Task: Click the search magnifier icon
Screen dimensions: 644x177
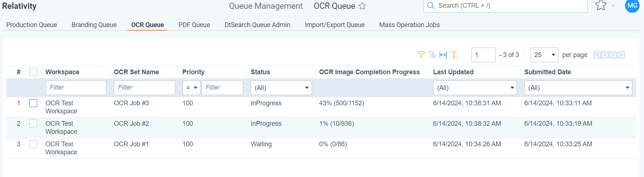Action: tap(431, 5)
